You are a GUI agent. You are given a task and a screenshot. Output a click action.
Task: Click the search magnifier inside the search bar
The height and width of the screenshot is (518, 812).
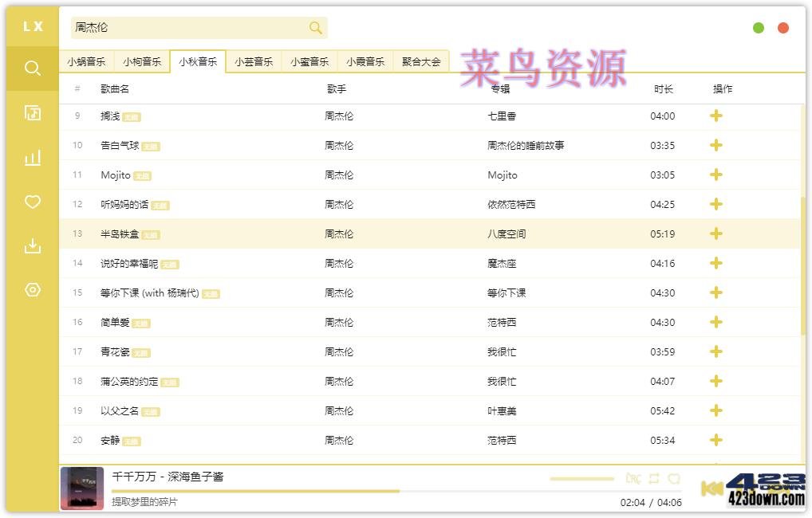(314, 27)
